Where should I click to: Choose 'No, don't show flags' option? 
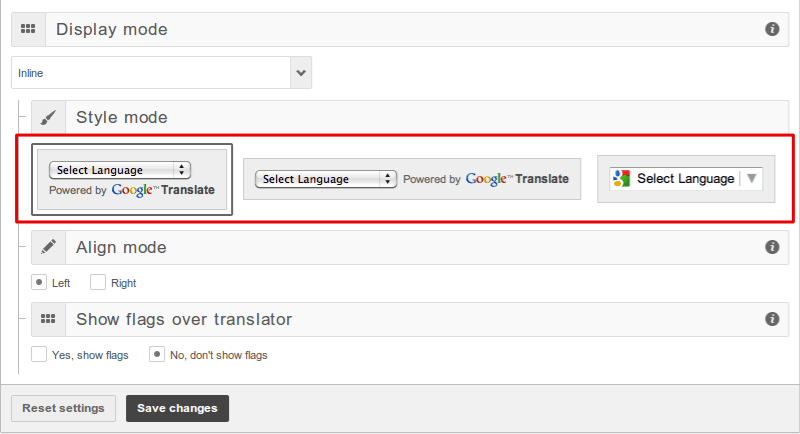point(157,354)
